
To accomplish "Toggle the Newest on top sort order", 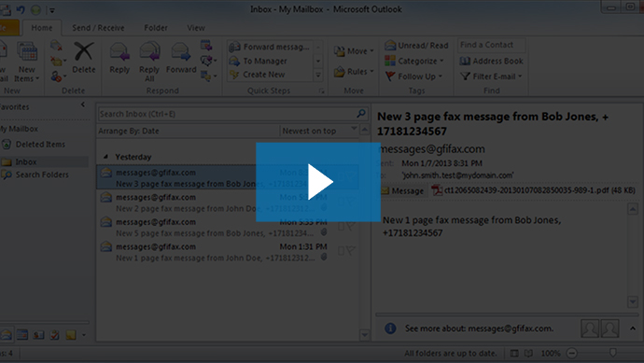I will pyautogui.click(x=319, y=131).
